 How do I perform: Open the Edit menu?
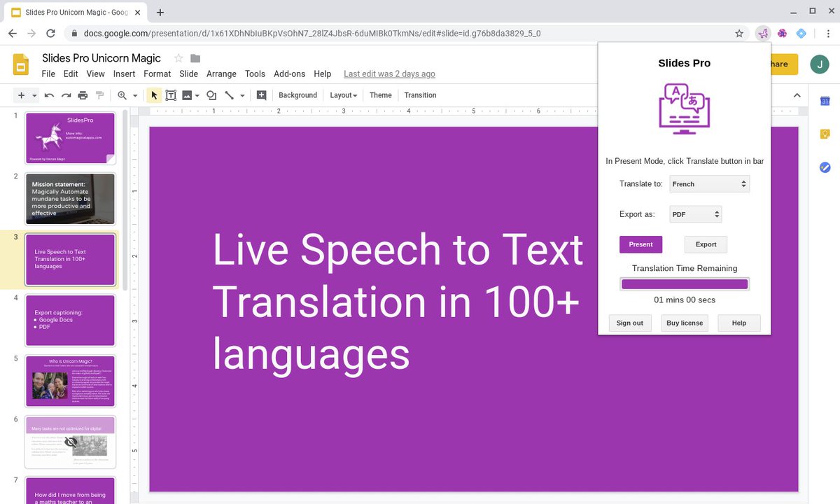71,74
